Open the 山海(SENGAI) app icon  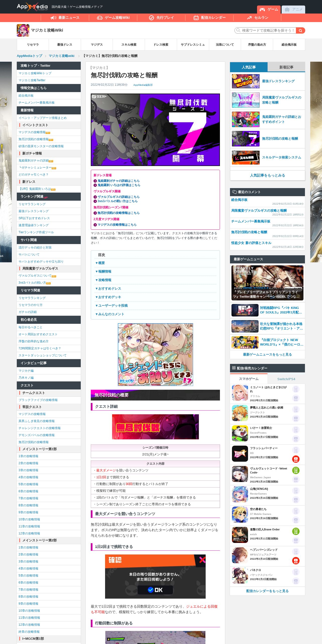tap(240, 494)
